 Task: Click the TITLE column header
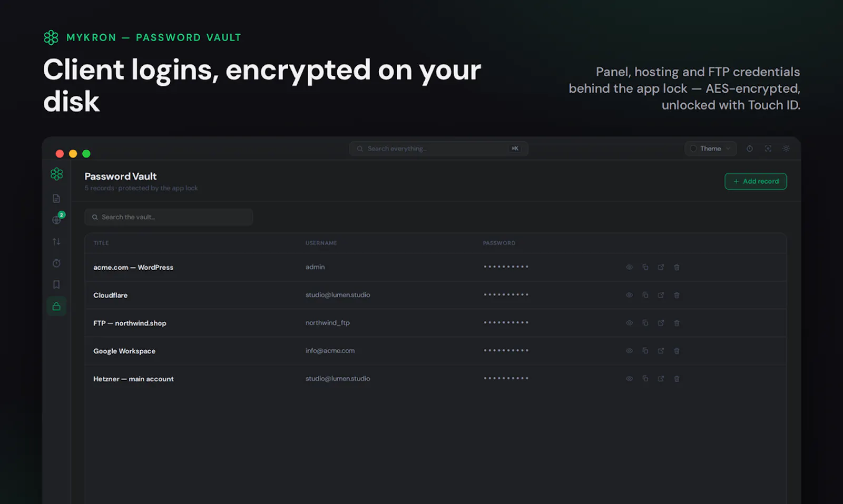[101, 243]
